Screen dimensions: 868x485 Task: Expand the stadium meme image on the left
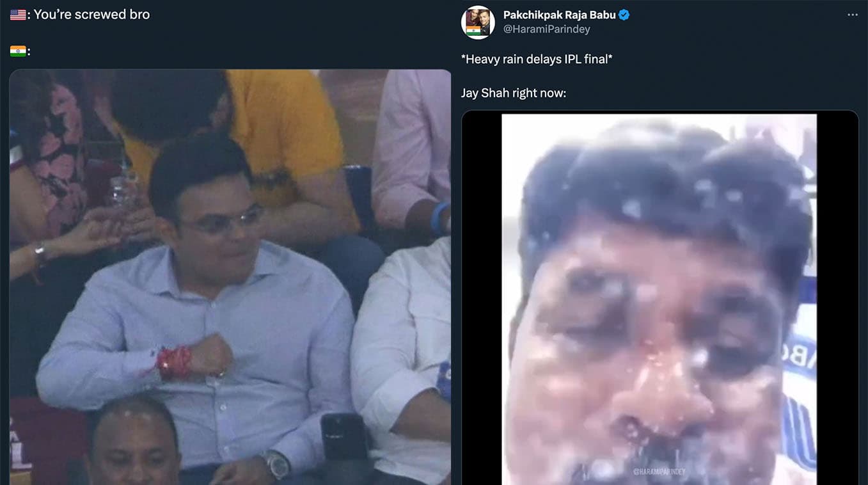point(230,275)
